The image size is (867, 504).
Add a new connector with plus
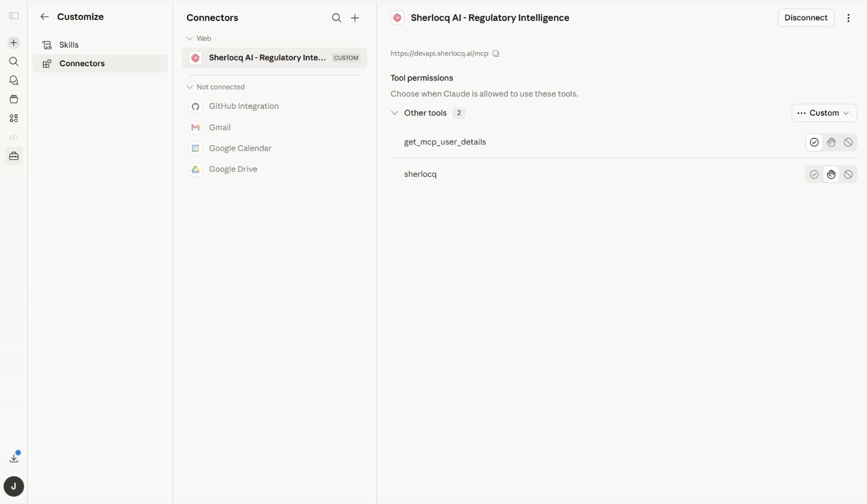355,18
